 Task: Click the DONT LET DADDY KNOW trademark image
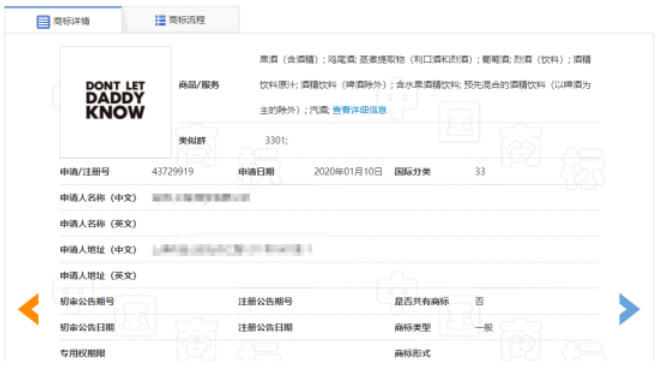[115, 102]
